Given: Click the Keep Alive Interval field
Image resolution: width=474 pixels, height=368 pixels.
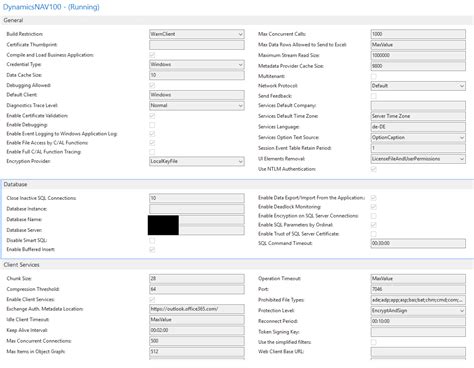Looking at the screenshot, I should click(197, 330).
